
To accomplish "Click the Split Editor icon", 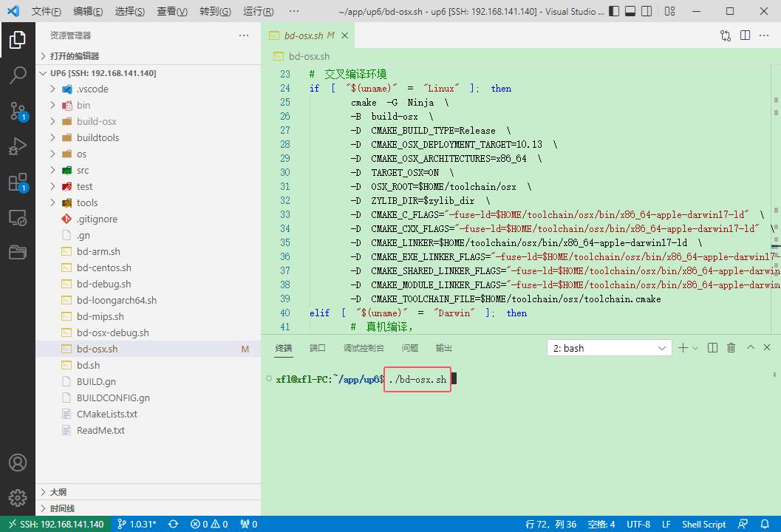I will pyautogui.click(x=745, y=35).
